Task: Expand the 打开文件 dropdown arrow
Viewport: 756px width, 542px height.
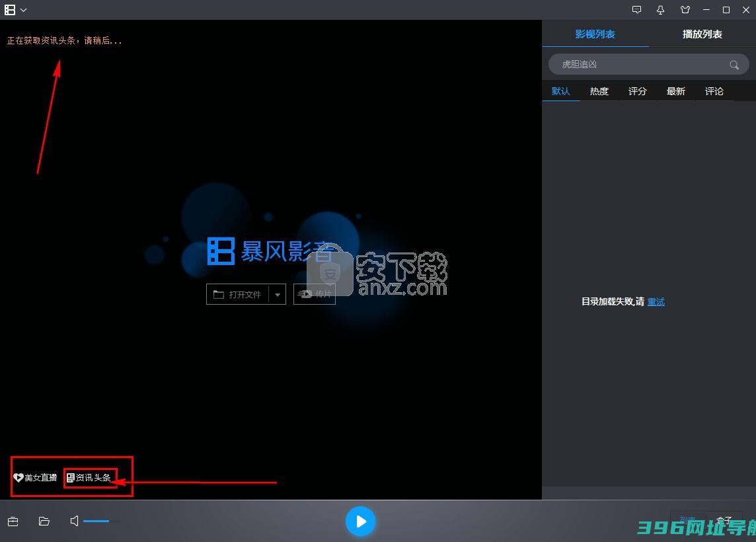Action: (278, 294)
